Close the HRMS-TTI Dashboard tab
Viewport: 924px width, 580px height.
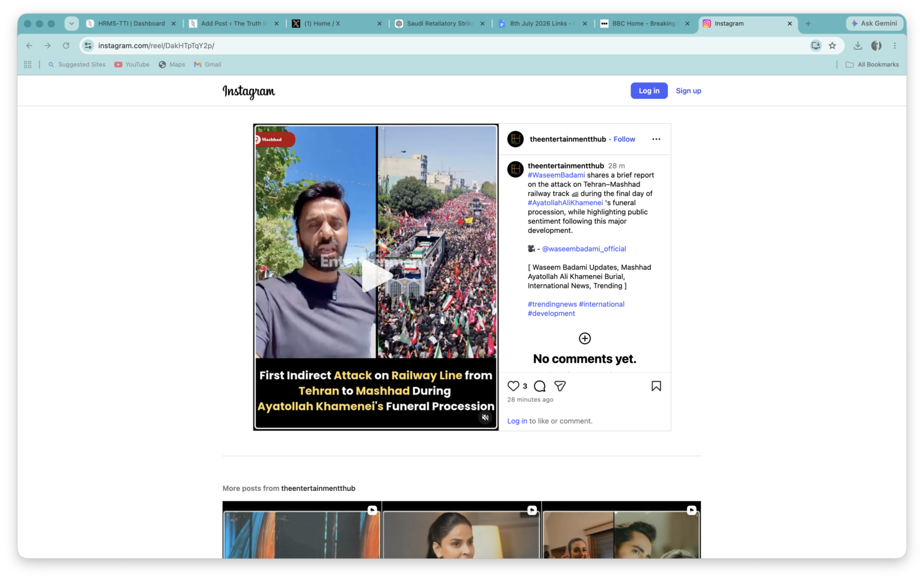click(174, 23)
